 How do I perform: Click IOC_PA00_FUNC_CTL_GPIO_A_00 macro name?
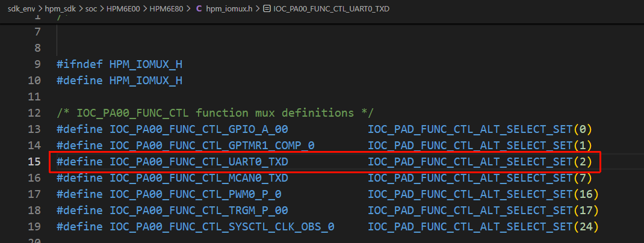coord(199,129)
